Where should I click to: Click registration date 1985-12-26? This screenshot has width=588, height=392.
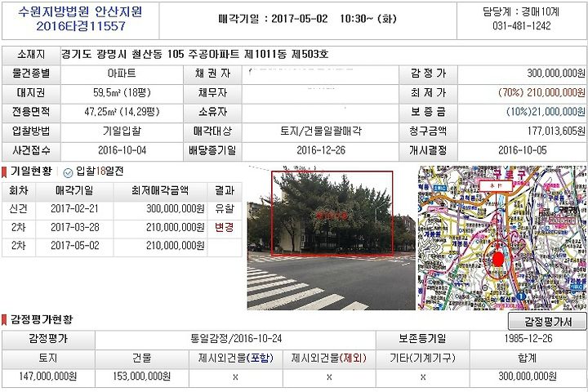tap(528, 339)
